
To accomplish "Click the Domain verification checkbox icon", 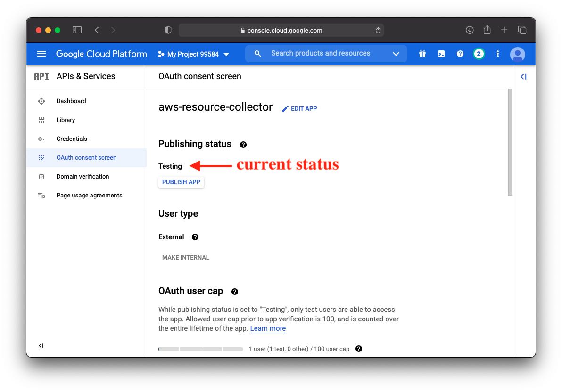I will (x=41, y=177).
